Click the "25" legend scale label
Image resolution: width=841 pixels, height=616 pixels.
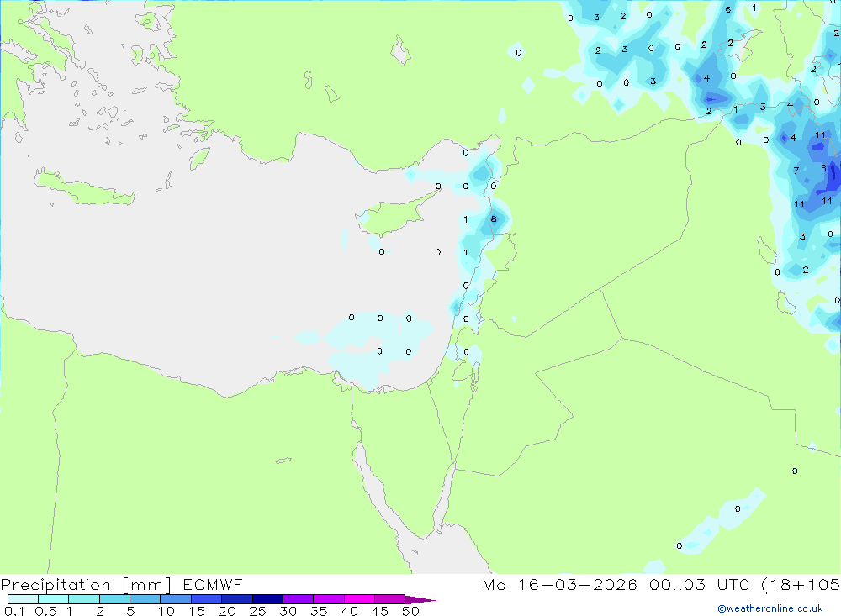[x=257, y=611]
